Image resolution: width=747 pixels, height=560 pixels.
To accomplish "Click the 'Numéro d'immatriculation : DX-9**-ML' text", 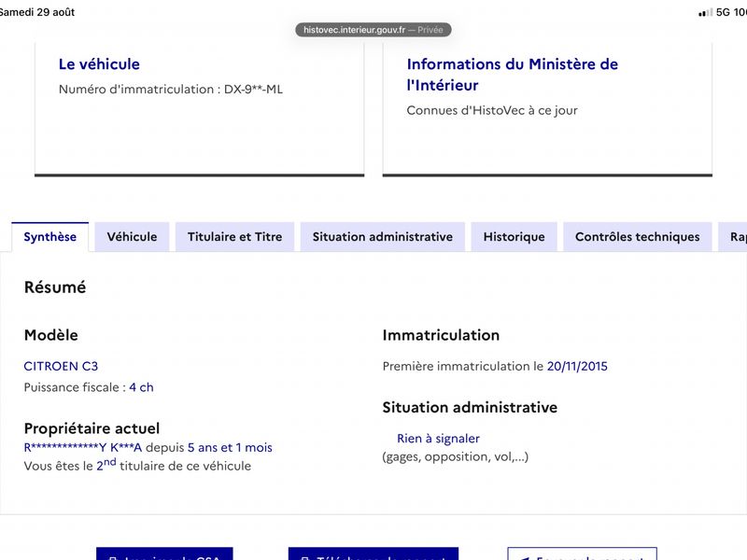I will (171, 89).
